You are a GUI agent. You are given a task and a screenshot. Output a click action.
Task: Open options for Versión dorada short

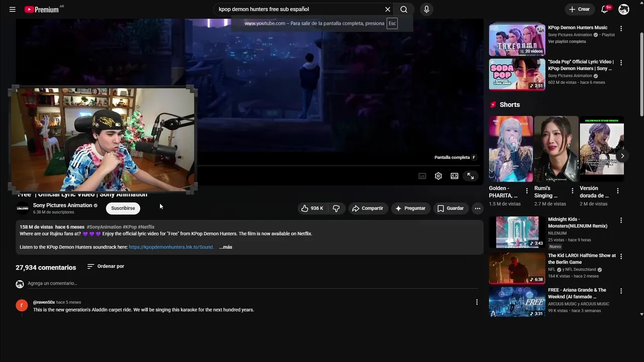tap(618, 191)
